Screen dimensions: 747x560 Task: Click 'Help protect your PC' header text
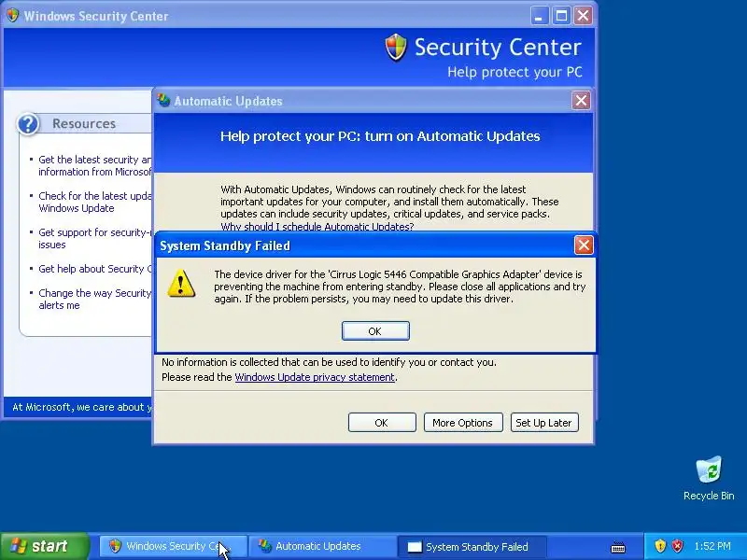(514, 72)
